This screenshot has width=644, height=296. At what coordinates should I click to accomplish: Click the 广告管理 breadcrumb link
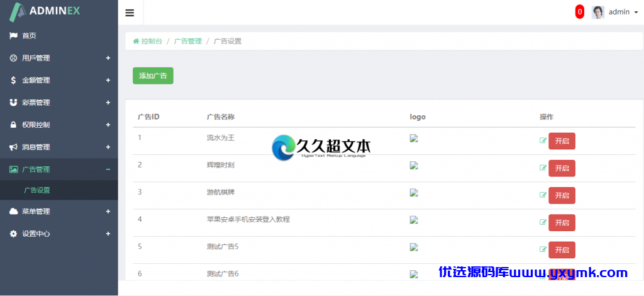pos(188,41)
